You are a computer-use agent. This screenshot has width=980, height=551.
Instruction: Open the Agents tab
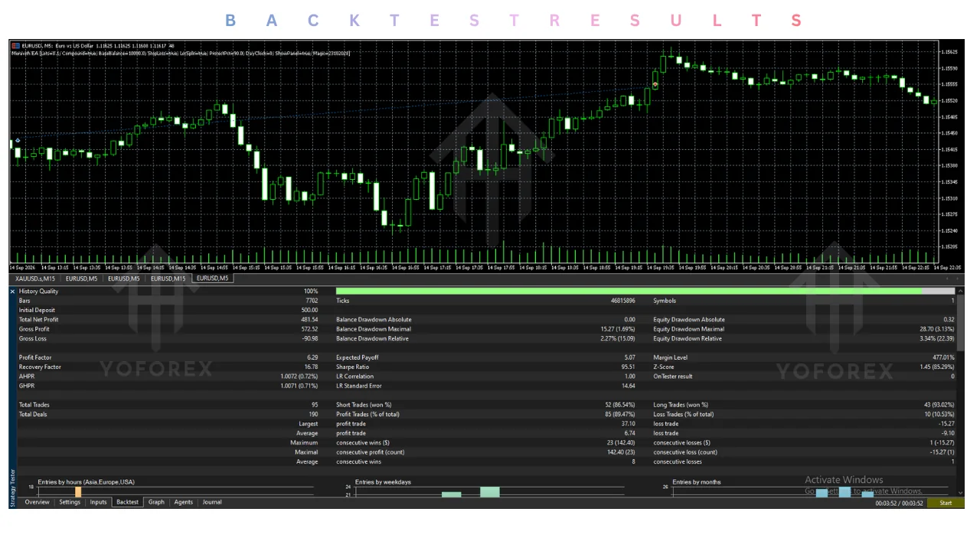pyautogui.click(x=184, y=502)
